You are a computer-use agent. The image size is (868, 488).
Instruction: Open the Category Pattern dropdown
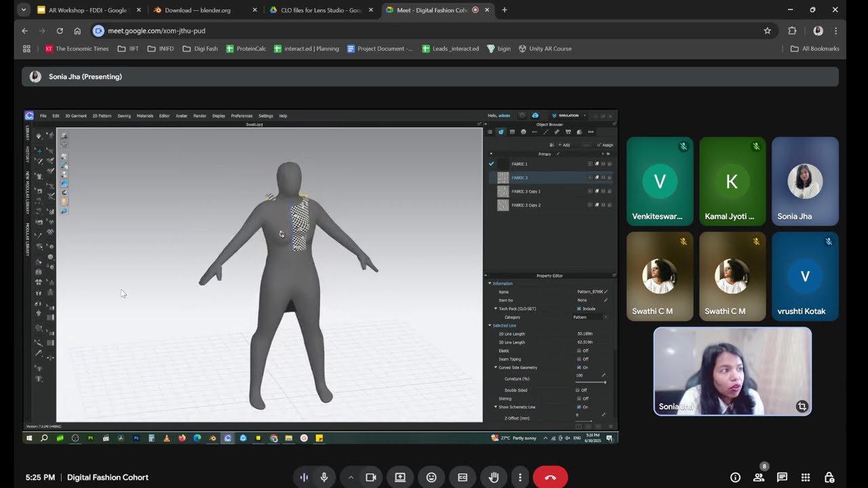click(x=590, y=317)
